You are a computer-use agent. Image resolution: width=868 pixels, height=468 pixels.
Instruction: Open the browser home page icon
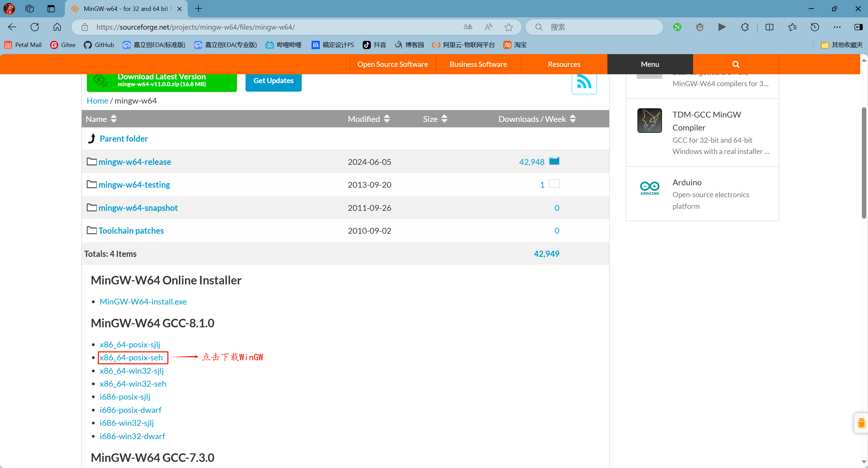click(57, 27)
